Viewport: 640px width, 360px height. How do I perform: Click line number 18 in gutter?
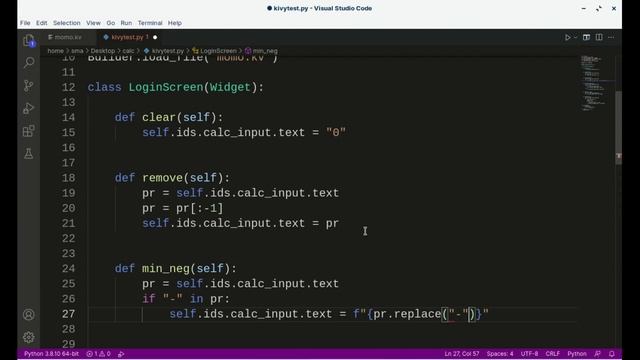click(69, 178)
